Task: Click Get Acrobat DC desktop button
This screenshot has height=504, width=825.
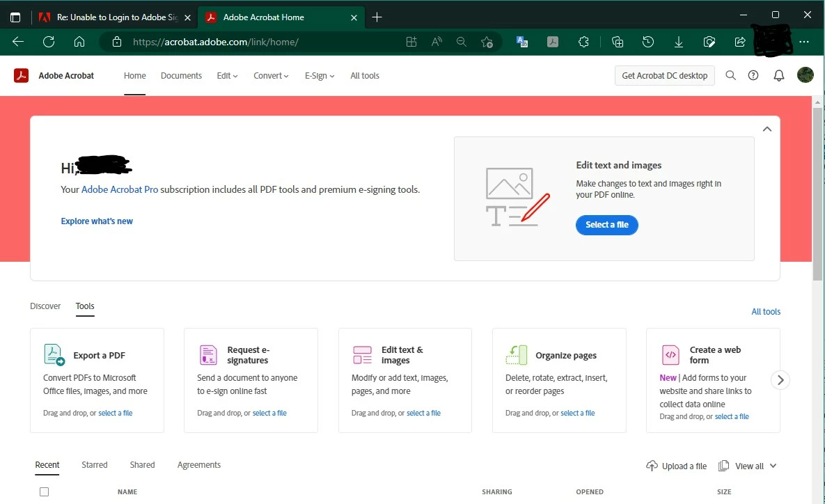Action: pyautogui.click(x=664, y=76)
